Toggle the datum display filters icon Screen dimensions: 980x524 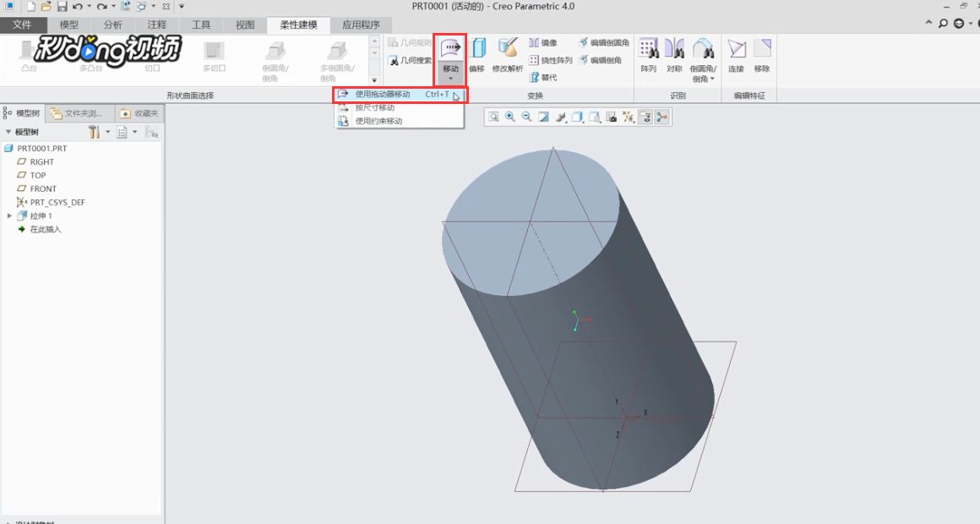pyautogui.click(x=628, y=117)
